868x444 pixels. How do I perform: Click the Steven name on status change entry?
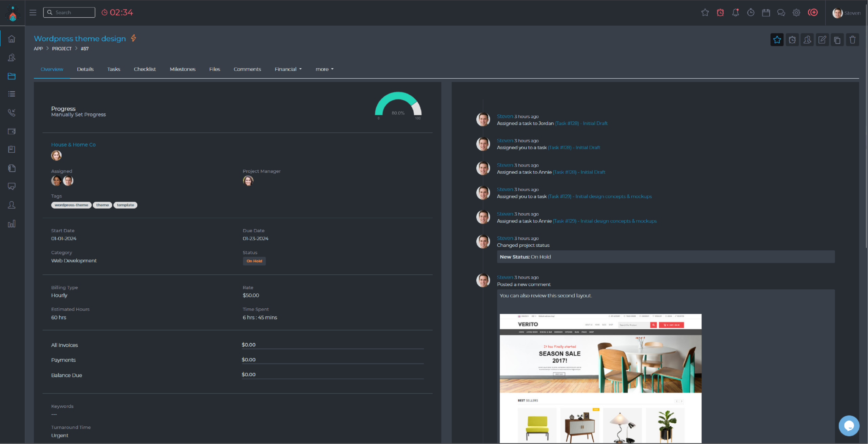(x=505, y=238)
